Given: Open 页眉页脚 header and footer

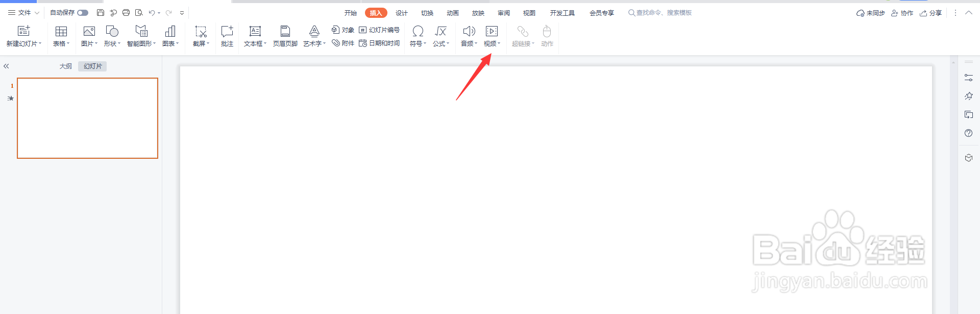Looking at the screenshot, I should (x=285, y=36).
